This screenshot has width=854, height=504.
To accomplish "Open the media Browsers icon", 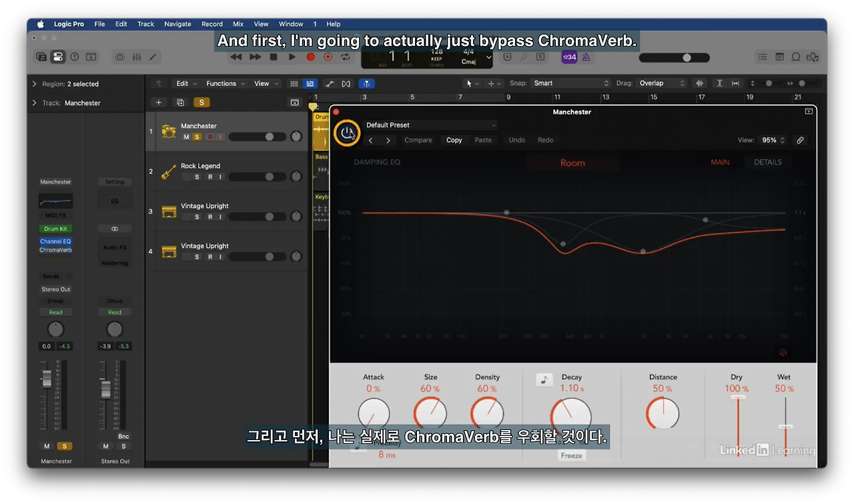I will (812, 57).
